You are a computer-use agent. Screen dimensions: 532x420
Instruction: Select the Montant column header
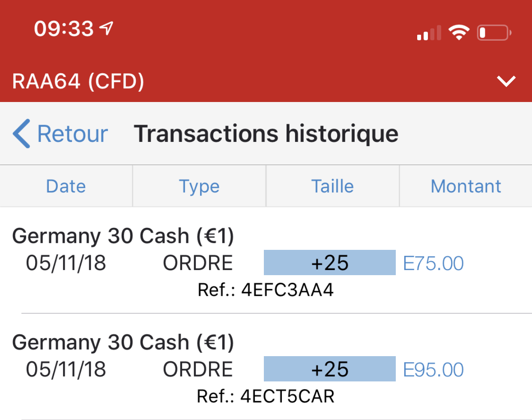pyautogui.click(x=466, y=186)
